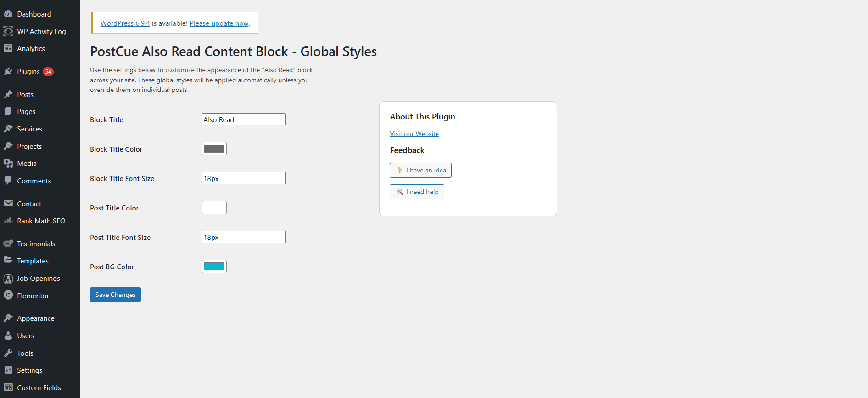This screenshot has height=398, width=868.
Task: Save Changes to global styles
Action: (115, 295)
